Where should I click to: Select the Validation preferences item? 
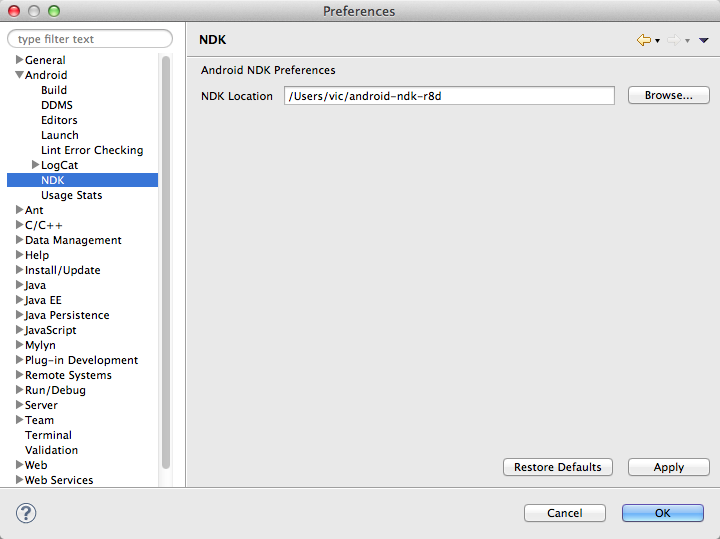(51, 450)
